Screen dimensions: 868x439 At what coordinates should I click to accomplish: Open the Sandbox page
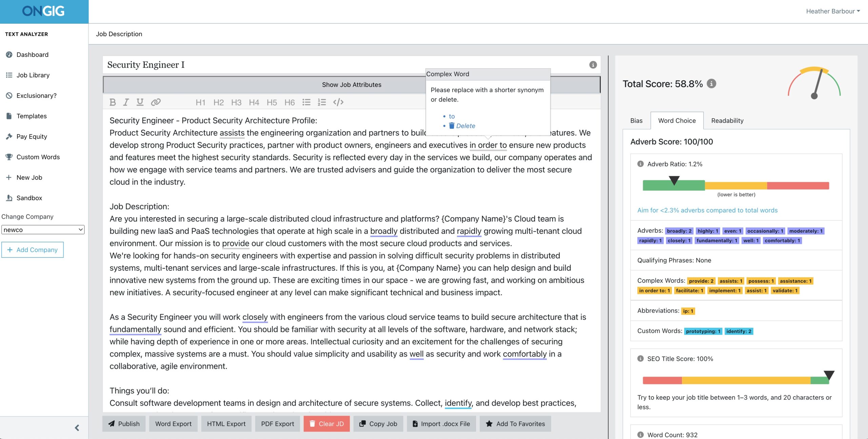click(29, 198)
